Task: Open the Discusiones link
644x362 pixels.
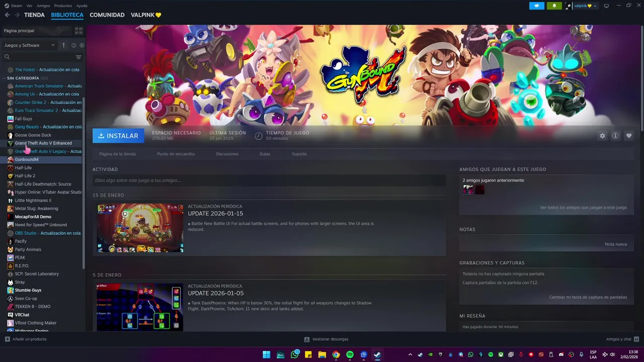Action: pos(227,154)
